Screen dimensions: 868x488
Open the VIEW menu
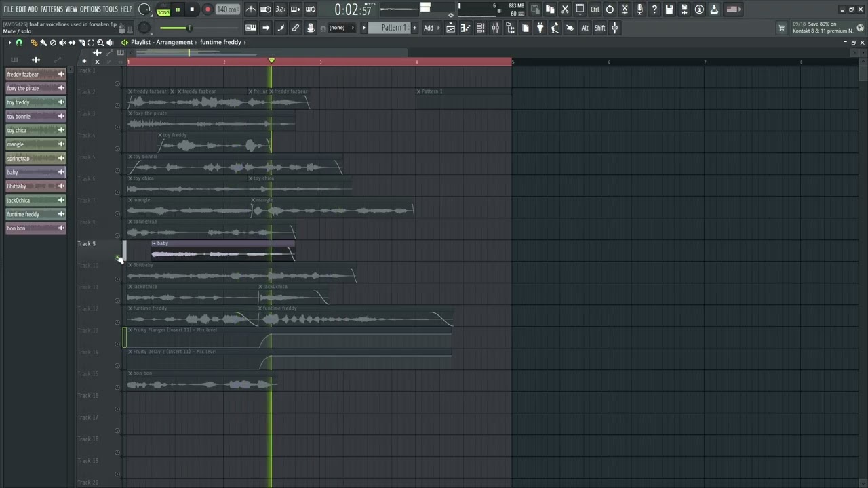[71, 9]
